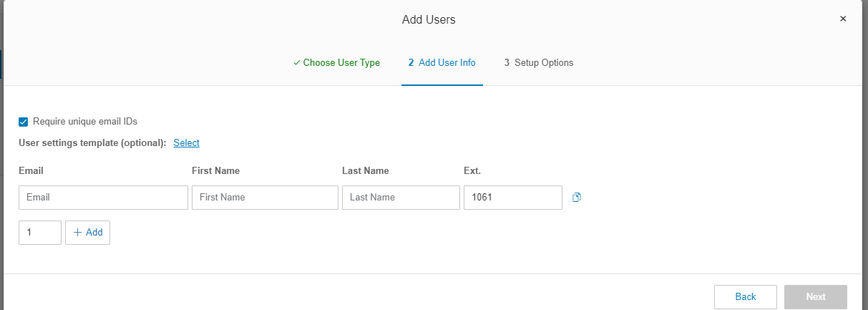Select the Add User Info step tab

point(442,63)
